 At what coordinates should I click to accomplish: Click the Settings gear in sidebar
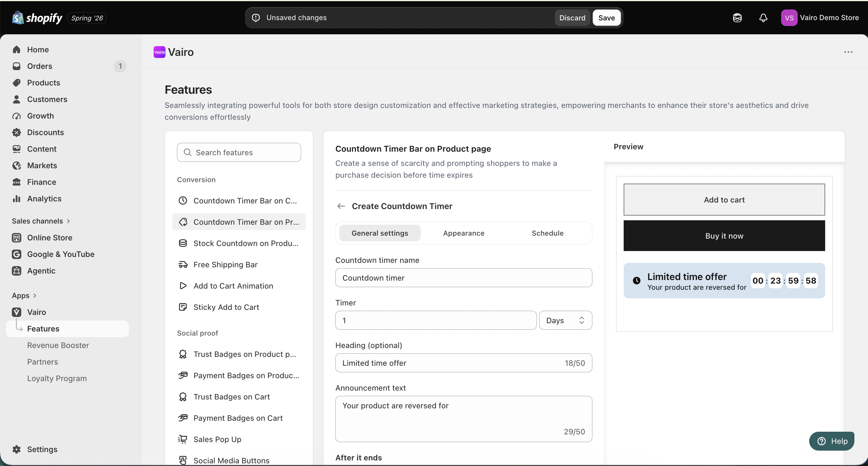(x=17, y=449)
